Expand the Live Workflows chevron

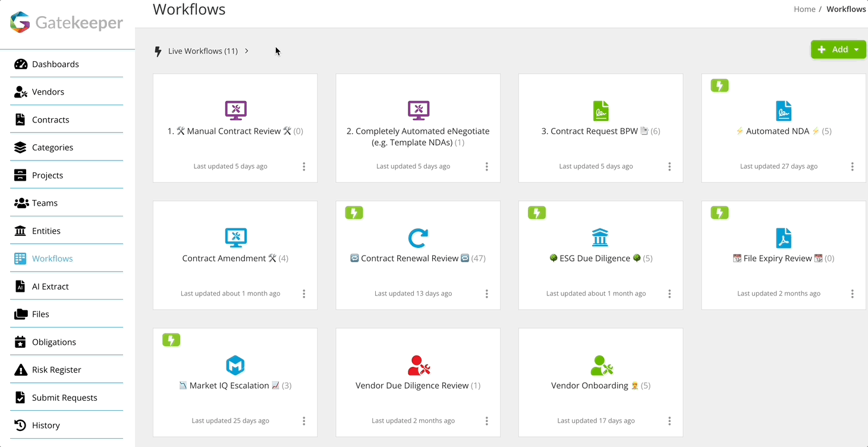(246, 51)
